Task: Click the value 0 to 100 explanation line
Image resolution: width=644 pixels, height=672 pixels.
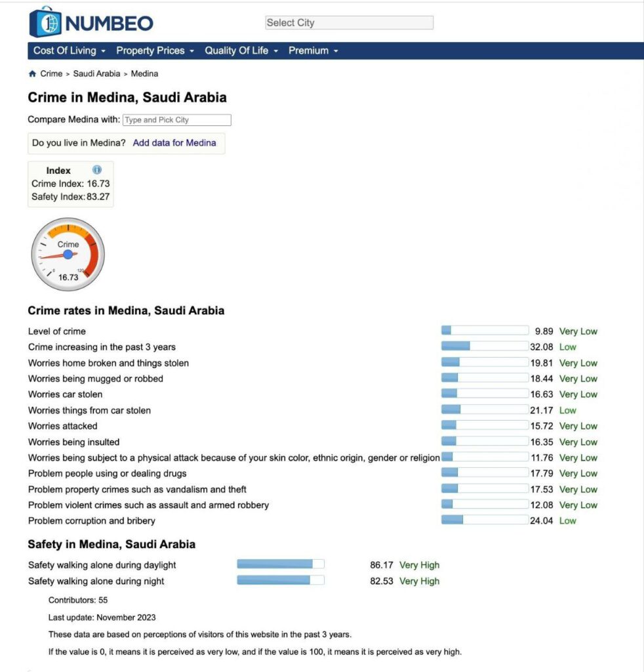Action: [255, 652]
